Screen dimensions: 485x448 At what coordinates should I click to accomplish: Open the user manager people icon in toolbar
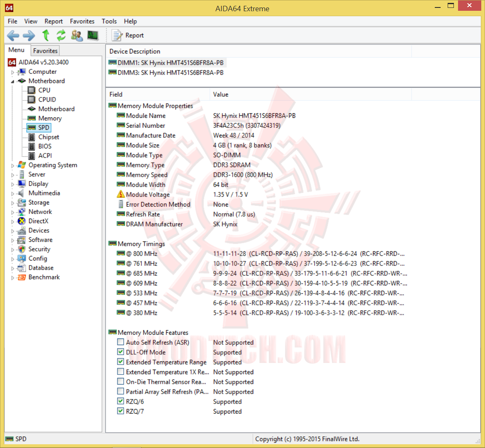point(77,36)
